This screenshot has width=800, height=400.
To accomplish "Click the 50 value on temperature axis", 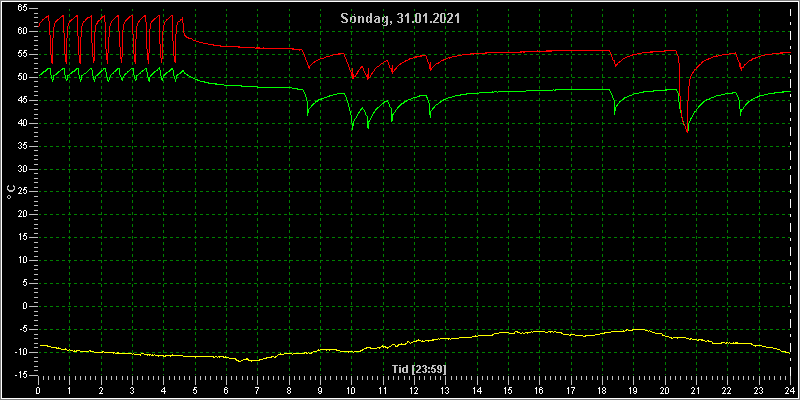I will pos(20,78).
